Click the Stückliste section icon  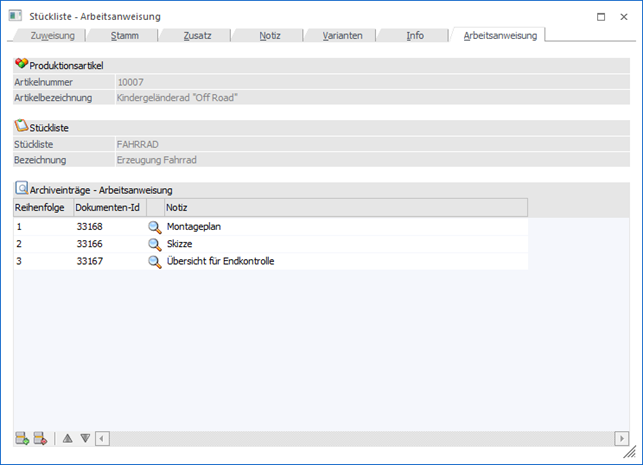(21, 127)
